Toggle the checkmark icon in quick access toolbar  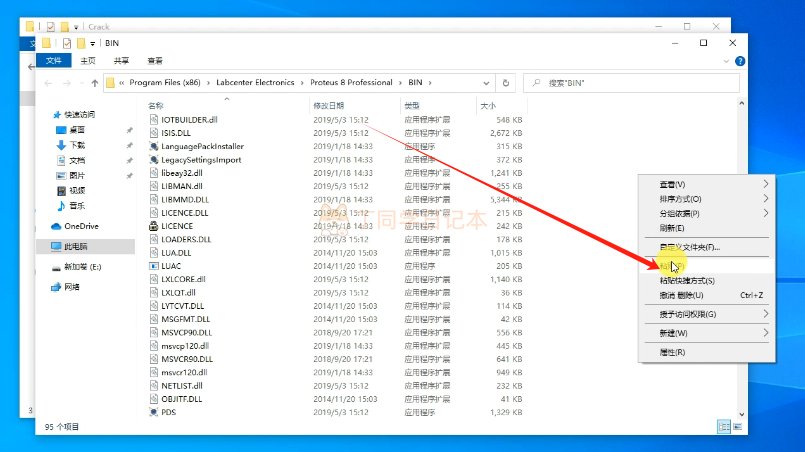(67, 44)
